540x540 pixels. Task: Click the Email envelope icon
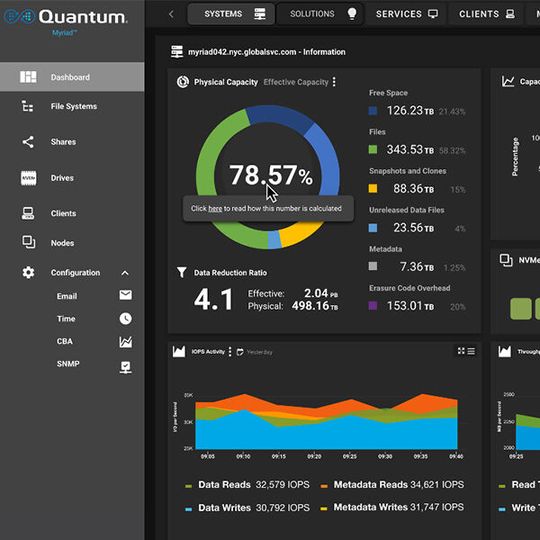(x=126, y=295)
